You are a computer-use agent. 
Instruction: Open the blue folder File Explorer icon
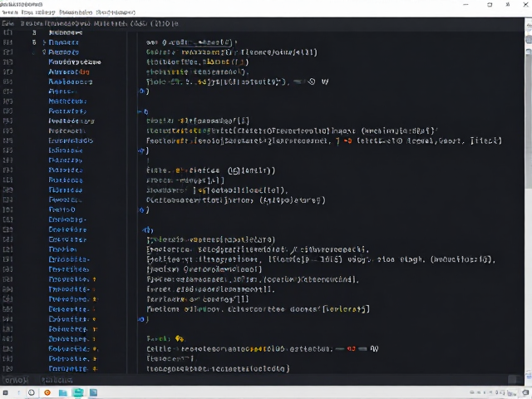[63, 392]
